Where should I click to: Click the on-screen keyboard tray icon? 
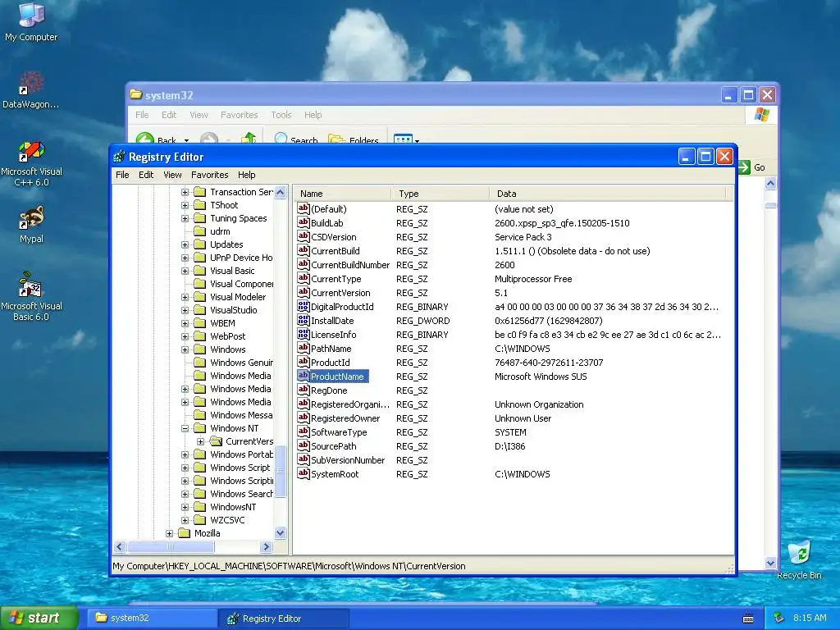(x=748, y=619)
